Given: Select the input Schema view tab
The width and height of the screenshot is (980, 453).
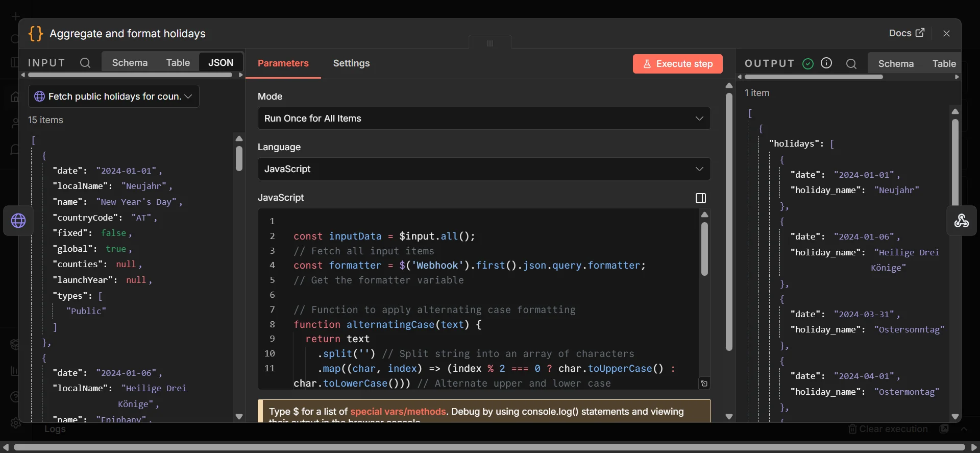Looking at the screenshot, I should tap(130, 63).
